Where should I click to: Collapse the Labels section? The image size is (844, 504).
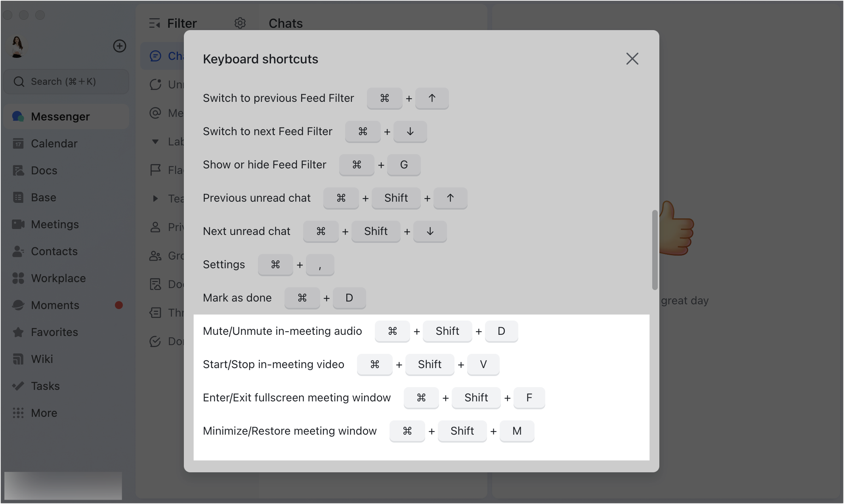click(x=155, y=141)
